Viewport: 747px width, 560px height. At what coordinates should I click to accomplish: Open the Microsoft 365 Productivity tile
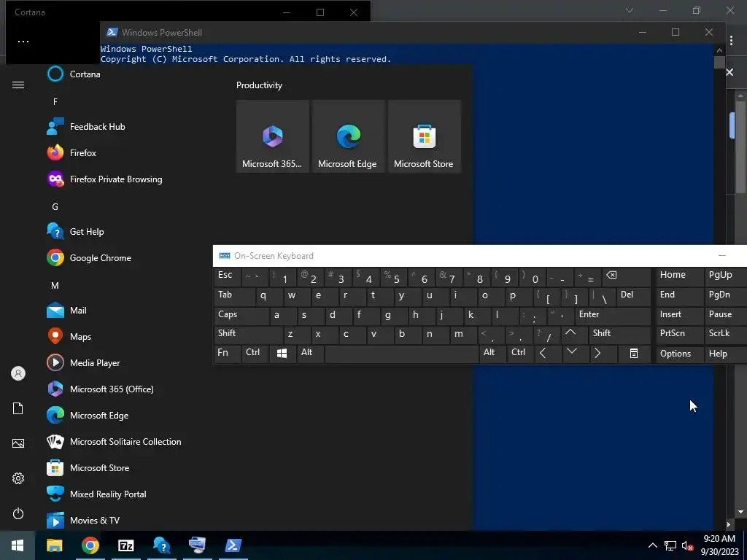(x=273, y=136)
